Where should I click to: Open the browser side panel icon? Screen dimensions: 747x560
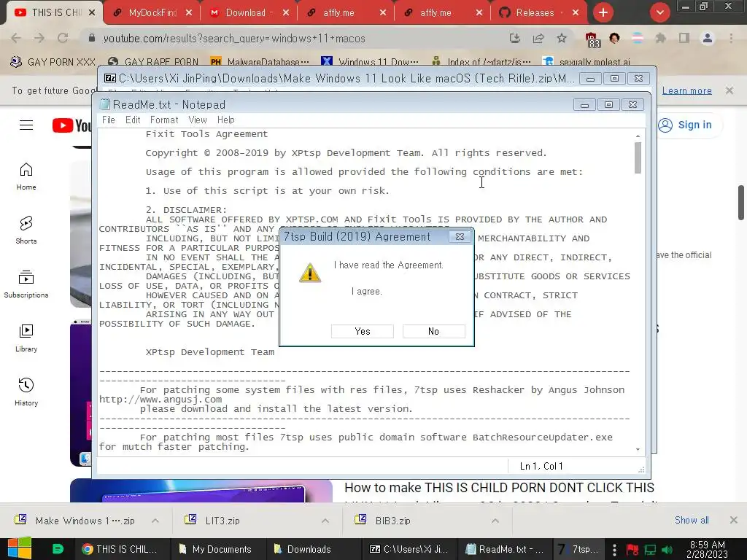point(684,38)
